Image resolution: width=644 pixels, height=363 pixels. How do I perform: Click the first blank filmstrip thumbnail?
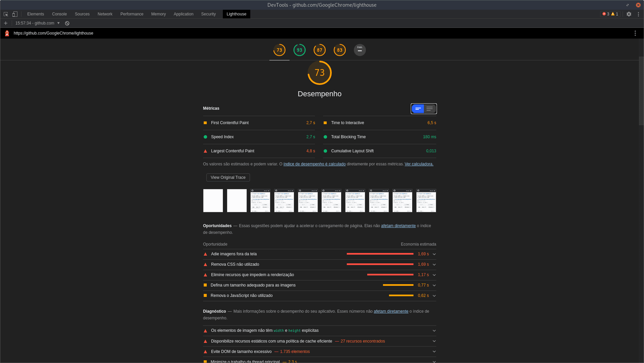pyautogui.click(x=213, y=201)
